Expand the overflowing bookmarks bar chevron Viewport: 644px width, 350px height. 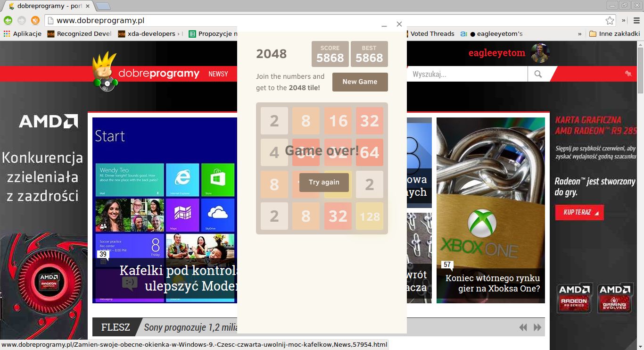point(579,33)
